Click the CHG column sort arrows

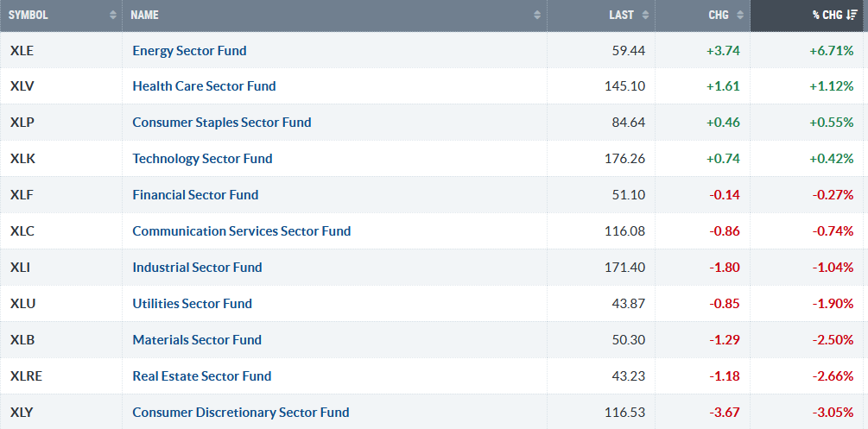740,15
